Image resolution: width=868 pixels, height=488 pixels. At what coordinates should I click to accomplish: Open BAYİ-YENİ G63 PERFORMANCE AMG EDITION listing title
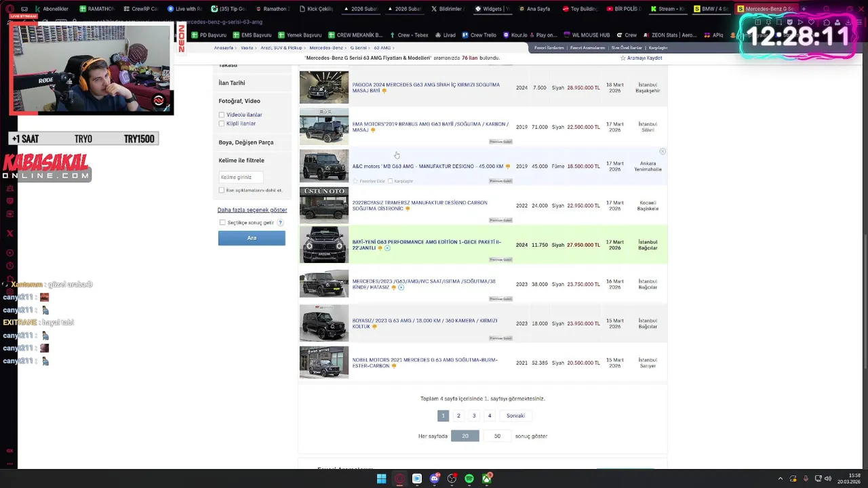click(x=427, y=245)
